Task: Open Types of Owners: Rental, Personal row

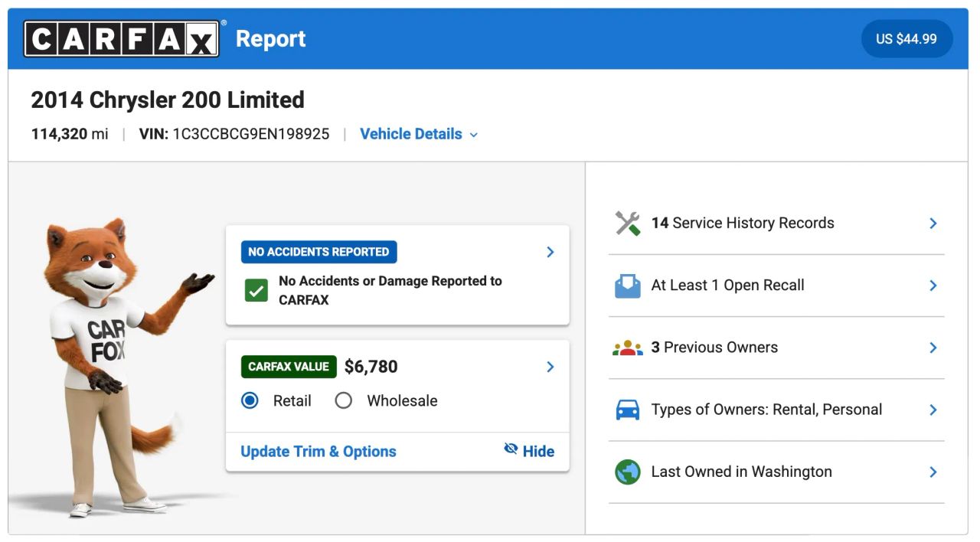Action: (776, 410)
